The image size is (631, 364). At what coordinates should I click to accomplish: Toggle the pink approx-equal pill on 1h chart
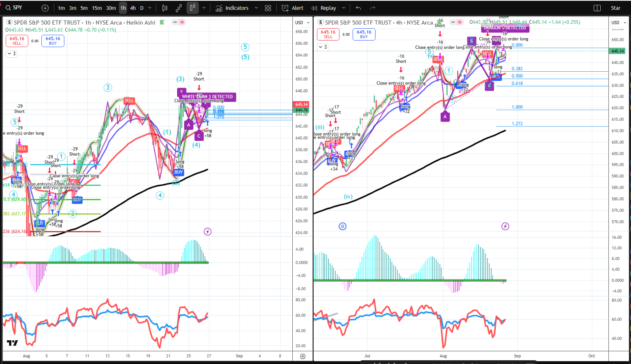[x=182, y=22]
